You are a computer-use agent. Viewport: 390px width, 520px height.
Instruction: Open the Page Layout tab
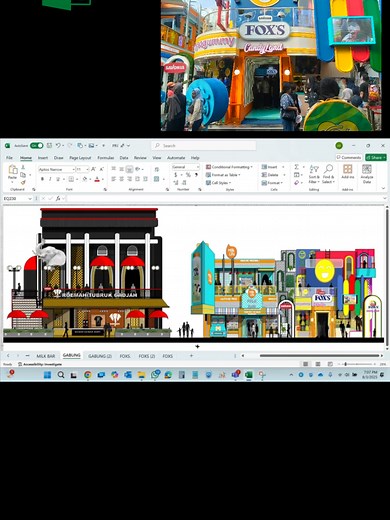(x=80, y=158)
